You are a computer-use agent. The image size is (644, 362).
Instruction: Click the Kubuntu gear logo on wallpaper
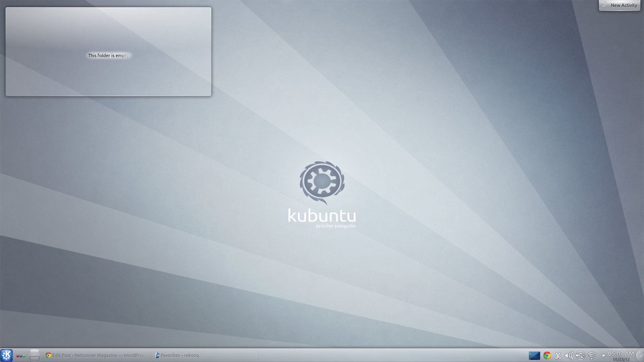click(x=322, y=182)
